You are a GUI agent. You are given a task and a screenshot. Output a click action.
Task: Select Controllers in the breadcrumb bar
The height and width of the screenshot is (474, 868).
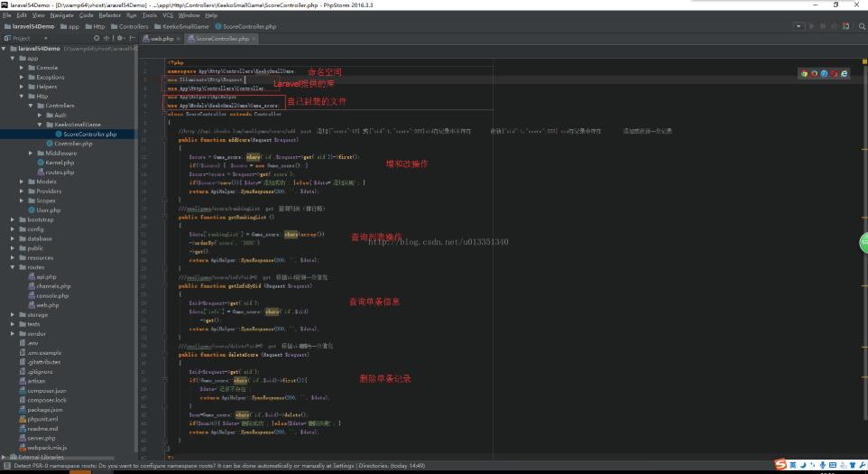[x=133, y=26]
